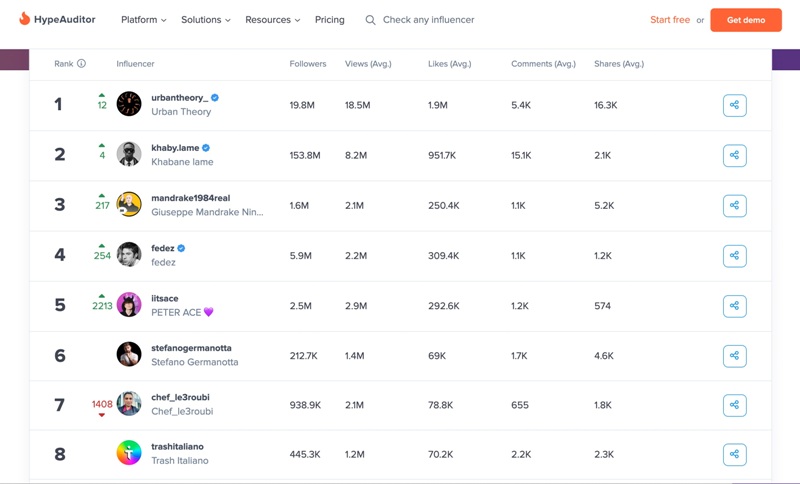This screenshot has width=800, height=484.
Task: Open the khaby.lame username link
Action: tap(175, 148)
